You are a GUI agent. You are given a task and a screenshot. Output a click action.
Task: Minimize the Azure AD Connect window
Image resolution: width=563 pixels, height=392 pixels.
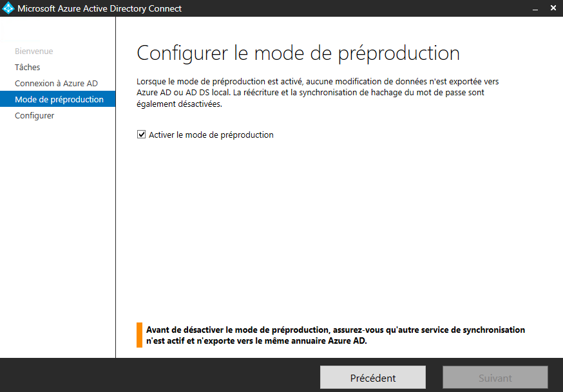click(535, 8)
